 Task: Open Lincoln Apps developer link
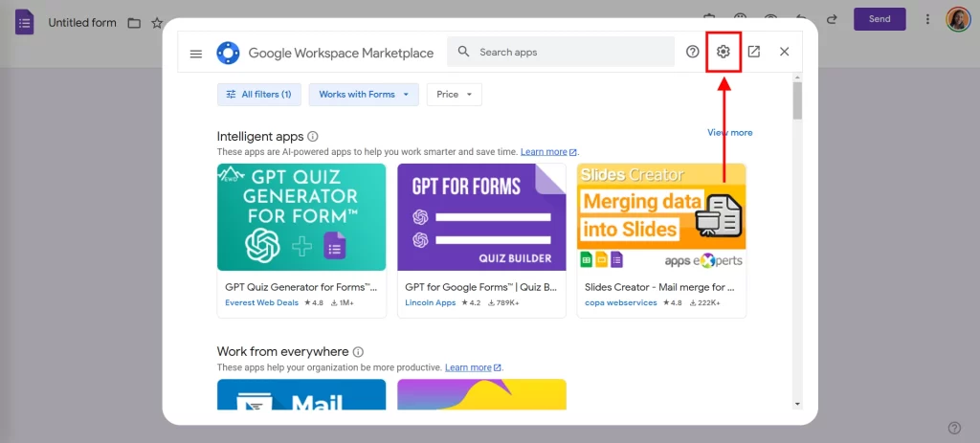pos(431,303)
